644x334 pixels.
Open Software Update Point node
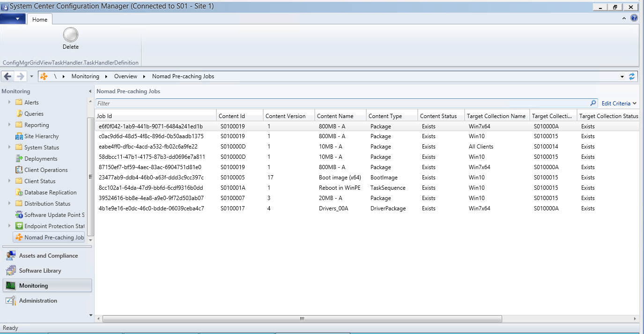point(54,215)
